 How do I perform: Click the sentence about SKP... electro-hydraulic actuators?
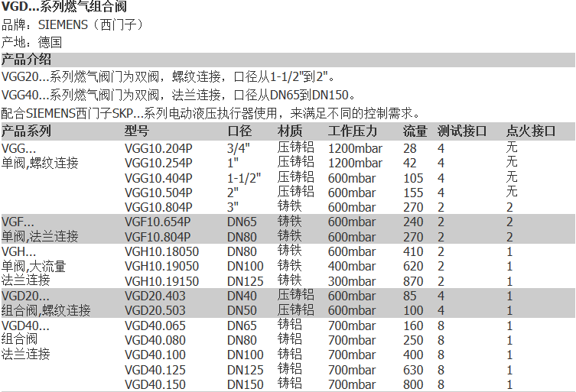click(211, 113)
